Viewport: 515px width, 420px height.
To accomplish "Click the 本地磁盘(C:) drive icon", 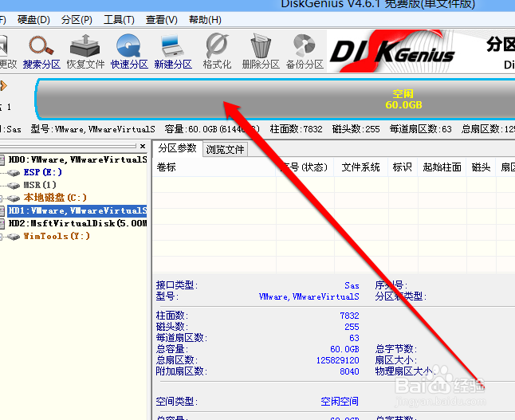I will (x=14, y=198).
